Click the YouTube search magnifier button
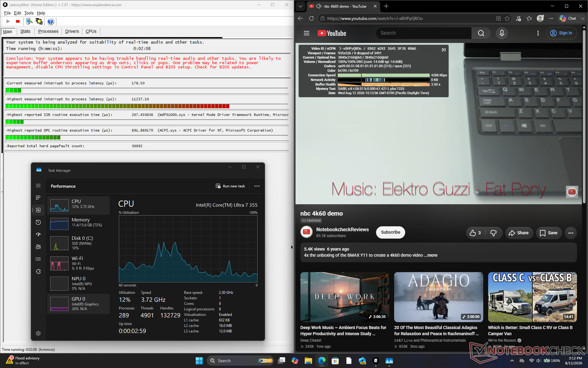Image resolution: width=588 pixels, height=368 pixels. click(481, 33)
